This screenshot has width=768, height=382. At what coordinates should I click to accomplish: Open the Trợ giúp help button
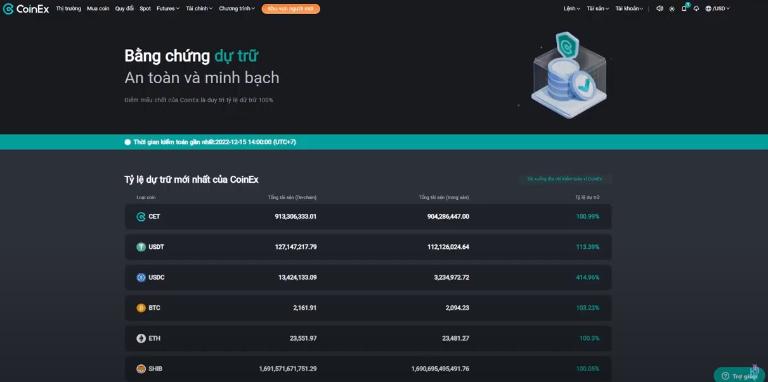click(x=740, y=376)
